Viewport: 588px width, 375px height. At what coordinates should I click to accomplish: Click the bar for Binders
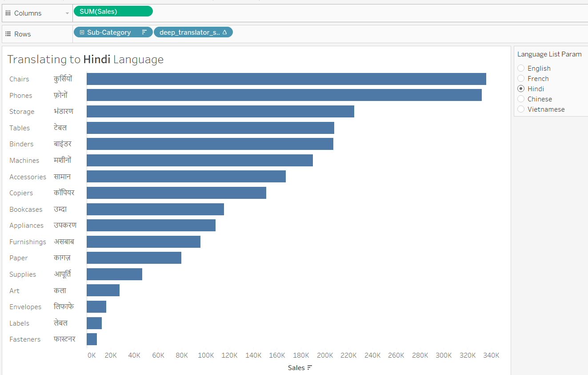pyautogui.click(x=210, y=144)
